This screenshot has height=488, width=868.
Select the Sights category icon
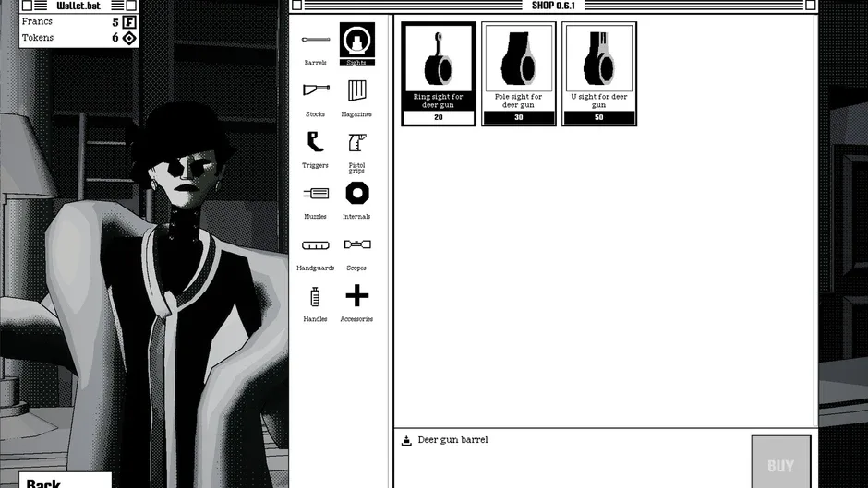pos(357,44)
